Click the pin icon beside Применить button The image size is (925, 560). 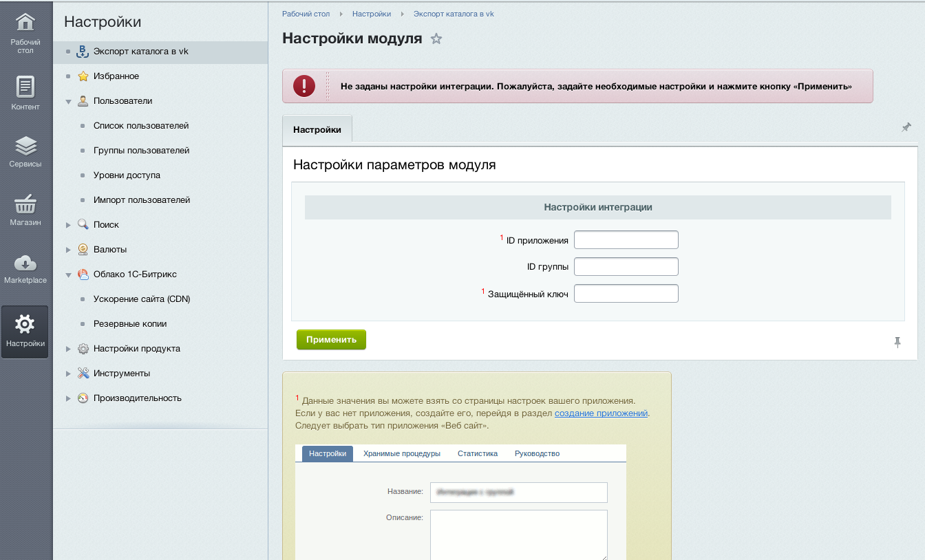(x=897, y=342)
